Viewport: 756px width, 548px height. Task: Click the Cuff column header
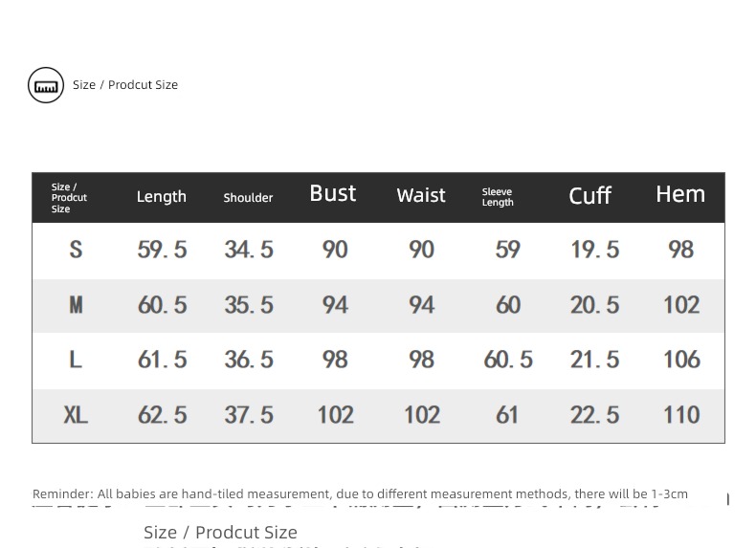tap(589, 196)
